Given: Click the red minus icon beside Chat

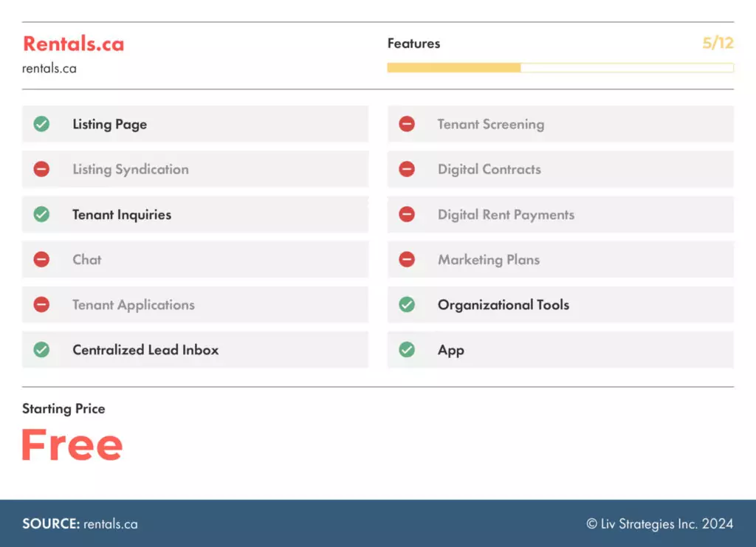Looking at the screenshot, I should pyautogui.click(x=41, y=260).
